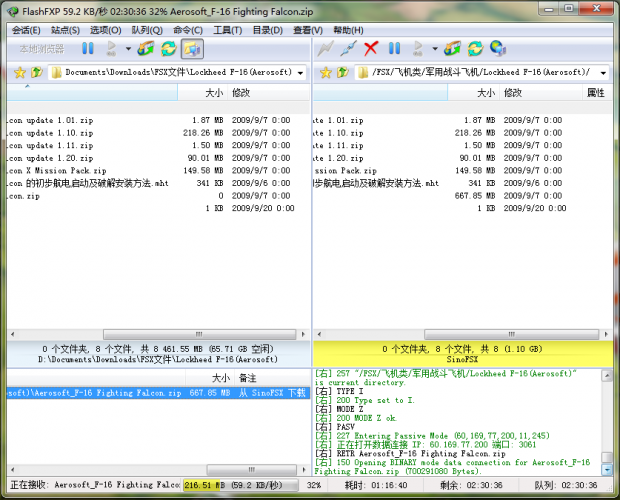Click the connect icon in the right toolbar
The height and width of the screenshot is (500, 620).
click(325, 48)
